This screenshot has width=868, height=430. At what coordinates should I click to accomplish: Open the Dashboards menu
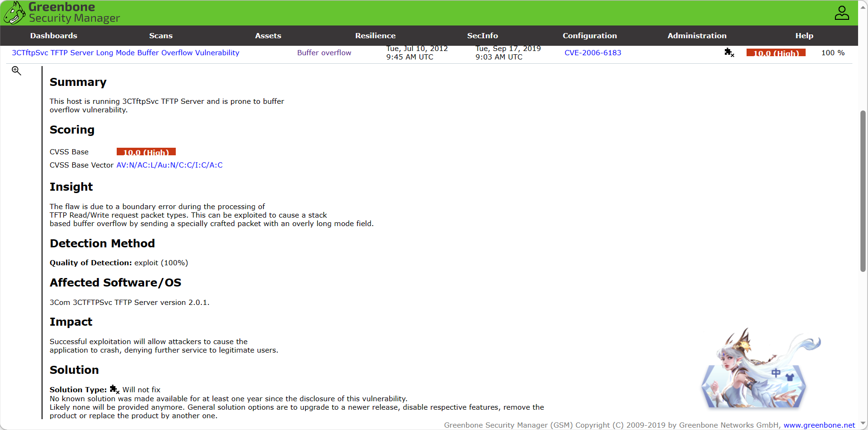54,36
